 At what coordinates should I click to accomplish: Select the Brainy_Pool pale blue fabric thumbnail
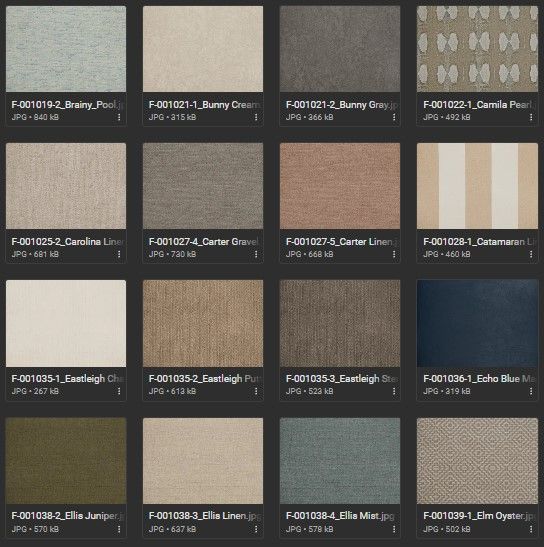[66, 49]
